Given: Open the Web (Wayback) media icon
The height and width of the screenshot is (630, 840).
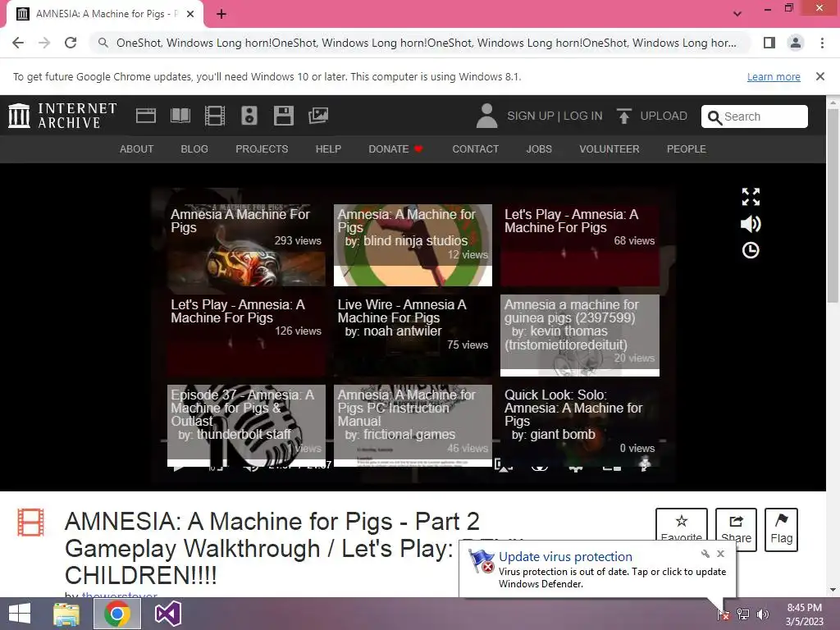Looking at the screenshot, I should [x=146, y=116].
